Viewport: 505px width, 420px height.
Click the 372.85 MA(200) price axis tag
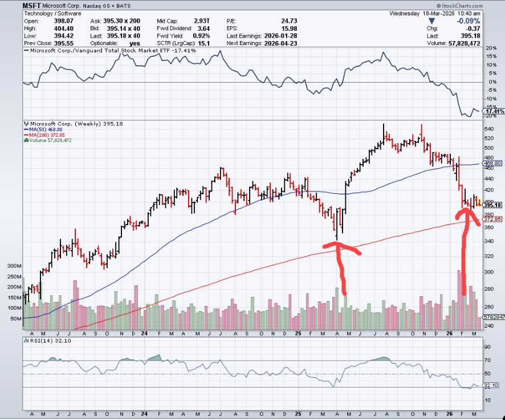[492, 219]
